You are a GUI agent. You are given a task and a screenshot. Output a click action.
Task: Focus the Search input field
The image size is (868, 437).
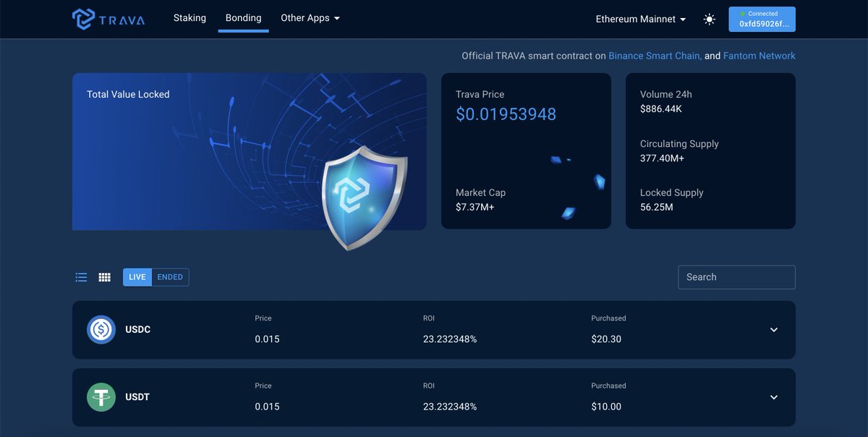[736, 277]
